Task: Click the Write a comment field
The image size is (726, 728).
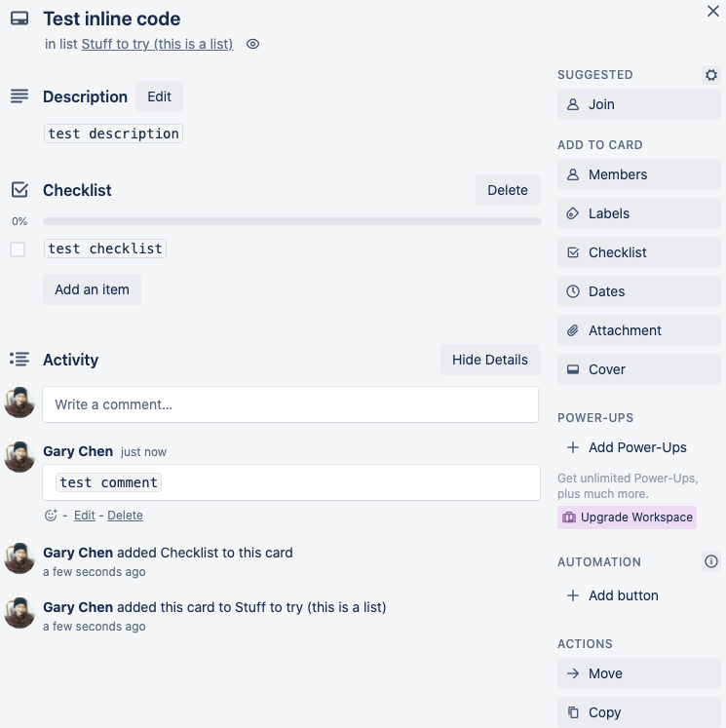Action: pos(290,404)
